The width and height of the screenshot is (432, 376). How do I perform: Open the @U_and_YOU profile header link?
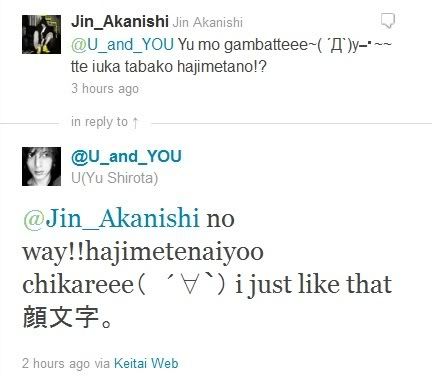point(126,157)
